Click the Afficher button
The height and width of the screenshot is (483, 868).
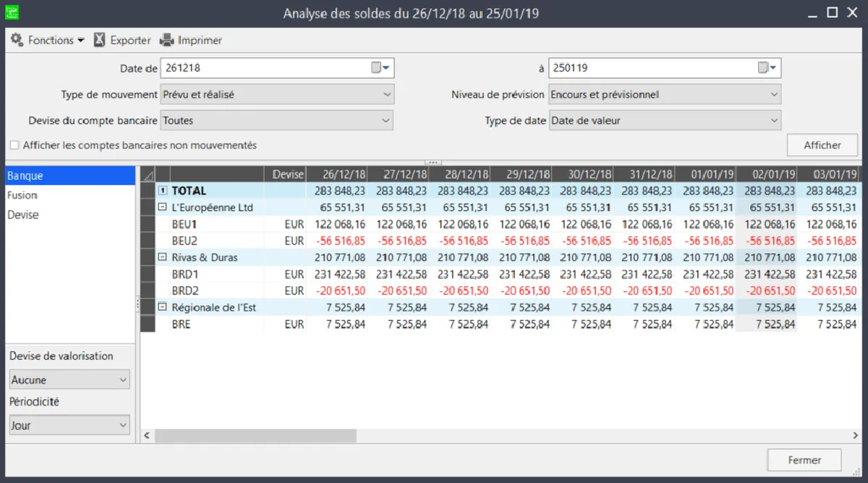click(822, 145)
